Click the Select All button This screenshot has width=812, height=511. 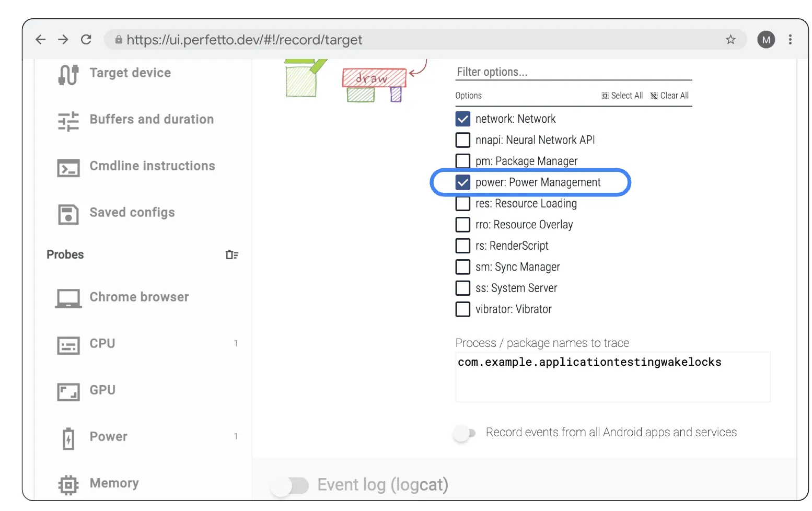[622, 96]
